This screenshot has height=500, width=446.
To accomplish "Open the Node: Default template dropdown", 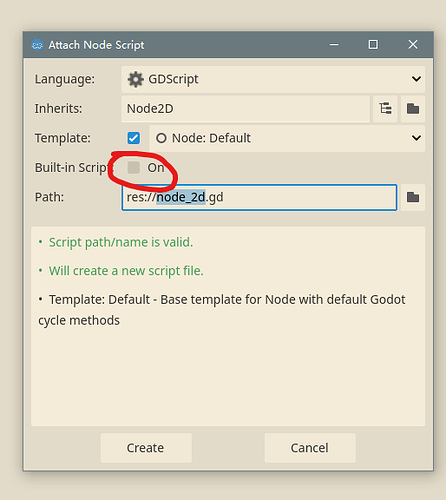I will click(287, 138).
